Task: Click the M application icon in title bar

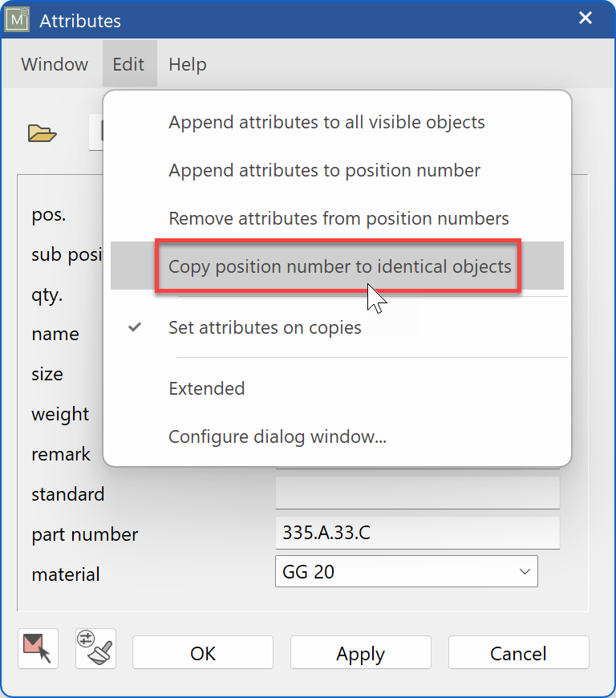Action: 17,19
